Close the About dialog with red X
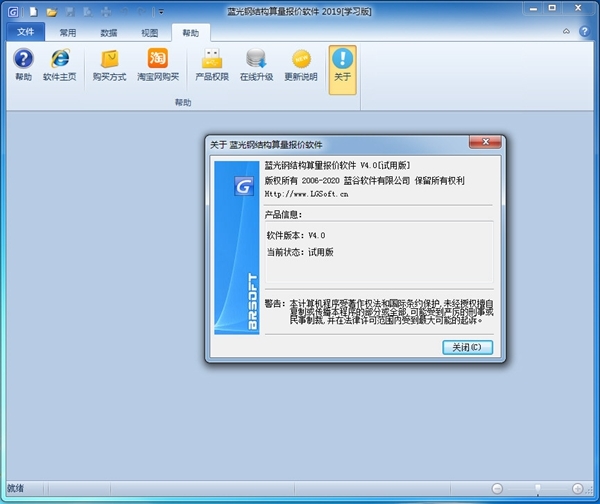 (485, 142)
